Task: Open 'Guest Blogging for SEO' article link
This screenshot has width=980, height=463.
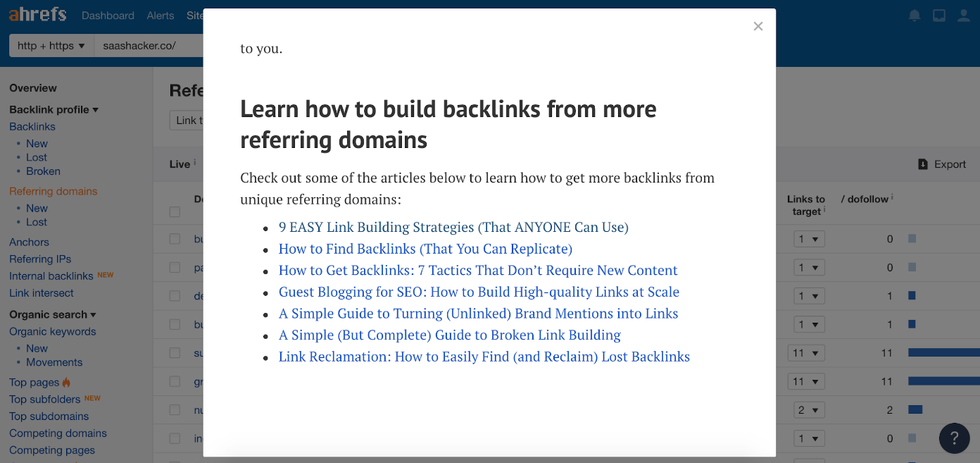Action: click(479, 292)
